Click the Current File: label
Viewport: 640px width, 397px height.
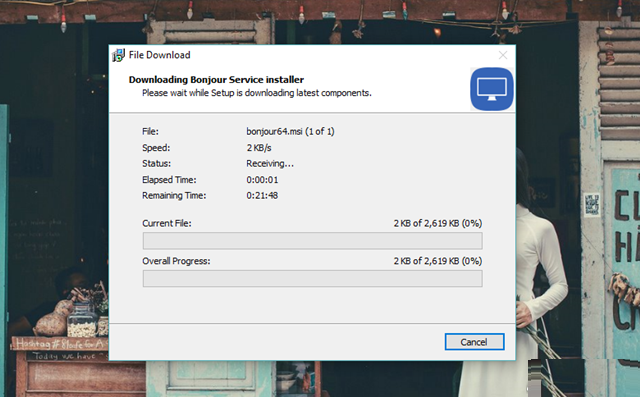(167, 223)
